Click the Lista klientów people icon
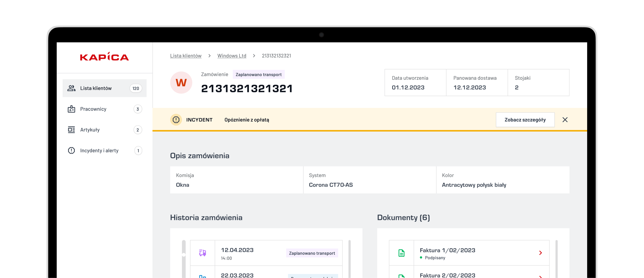 coord(71,88)
